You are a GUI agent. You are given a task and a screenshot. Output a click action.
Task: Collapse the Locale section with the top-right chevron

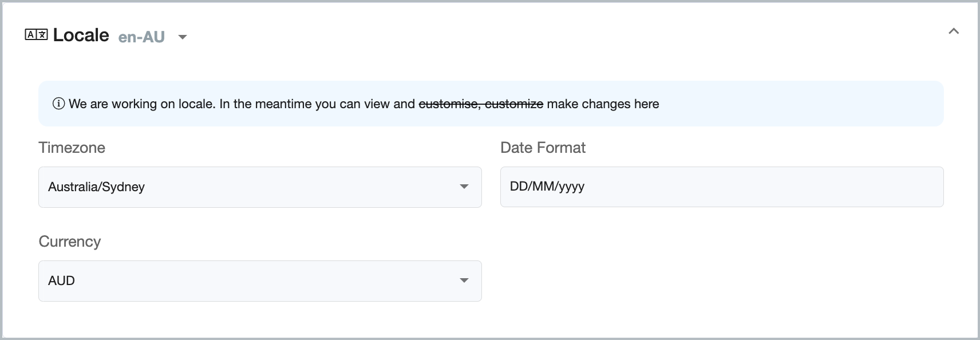[954, 31]
